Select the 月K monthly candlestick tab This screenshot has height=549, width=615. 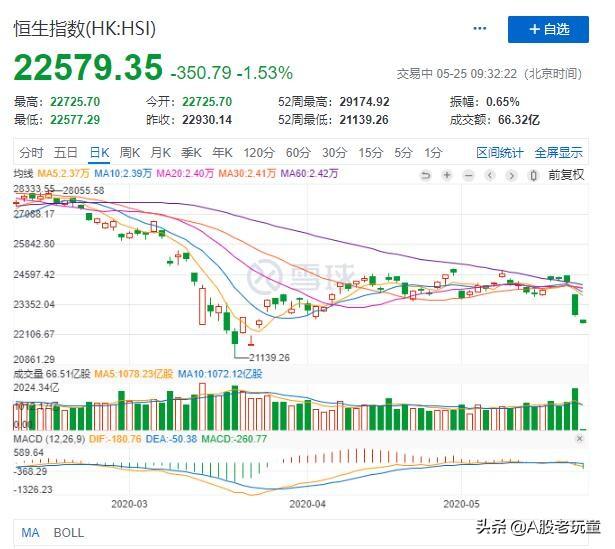point(160,152)
